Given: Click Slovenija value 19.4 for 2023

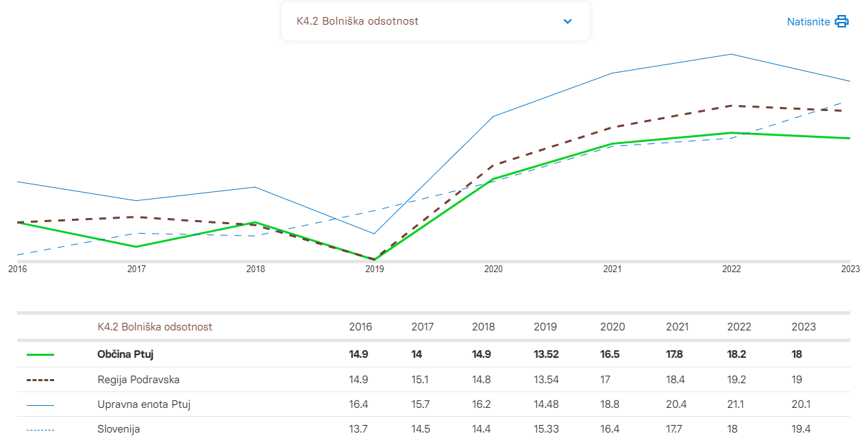Looking at the screenshot, I should [801, 429].
